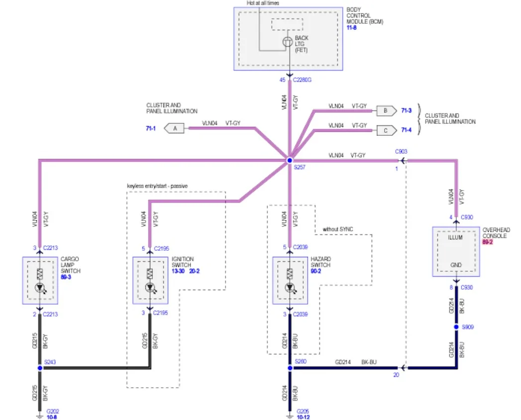Click the horizontal GD214 BK-BU wire label
The height and width of the screenshot is (420, 521).
coord(355,362)
